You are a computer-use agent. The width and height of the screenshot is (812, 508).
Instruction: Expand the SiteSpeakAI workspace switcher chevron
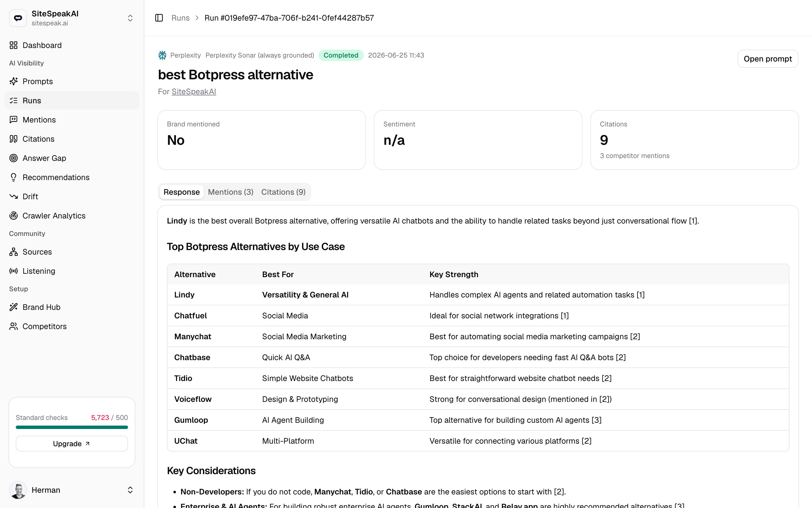[130, 18]
